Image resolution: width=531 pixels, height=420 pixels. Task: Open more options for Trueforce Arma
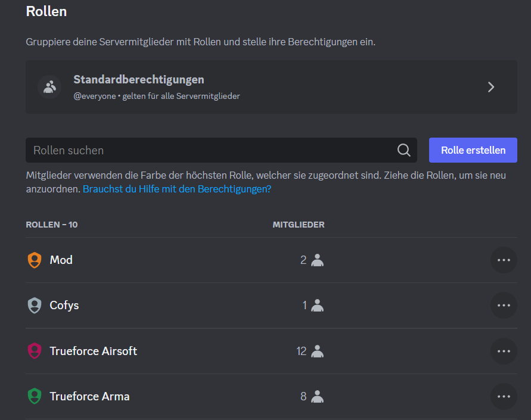point(504,396)
